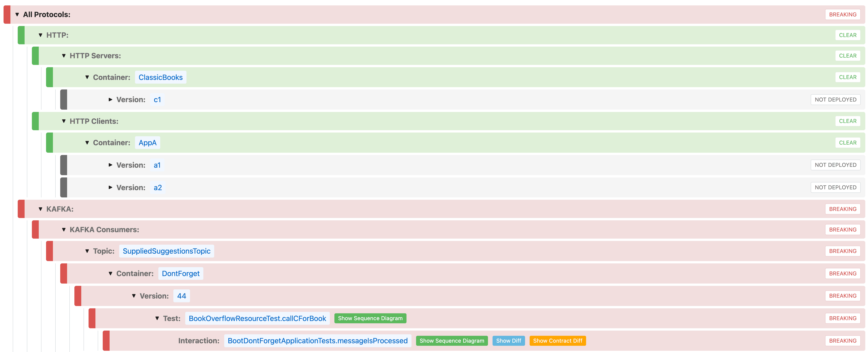Viewport: 868px width, 352px height.
Task: Click NOT DEPLOYED badge on version c1
Action: click(835, 99)
